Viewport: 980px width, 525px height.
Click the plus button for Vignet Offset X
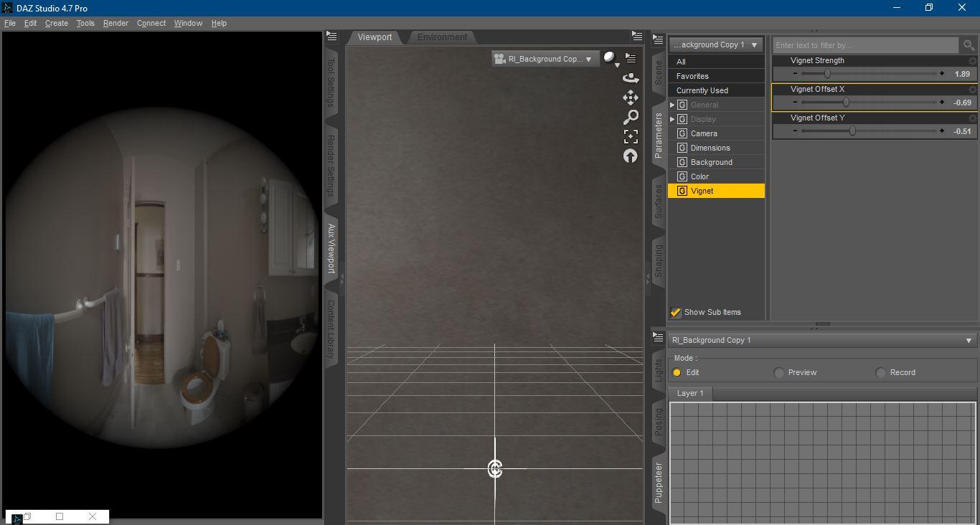(x=942, y=103)
